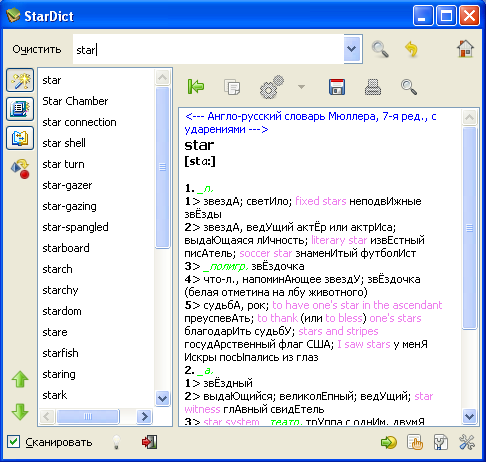Click the StarDict book icon in title bar

tap(13, 15)
